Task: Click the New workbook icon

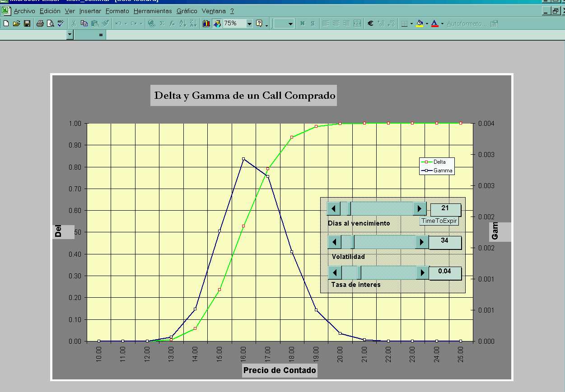Action: [x=6, y=23]
